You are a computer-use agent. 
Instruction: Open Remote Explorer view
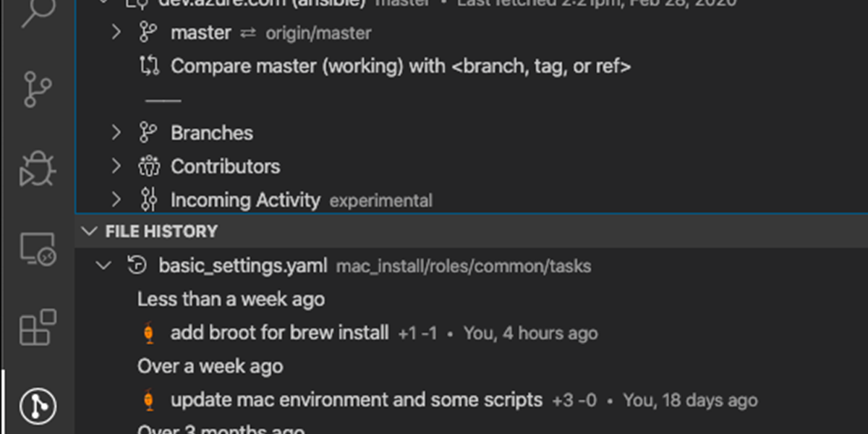click(37, 250)
